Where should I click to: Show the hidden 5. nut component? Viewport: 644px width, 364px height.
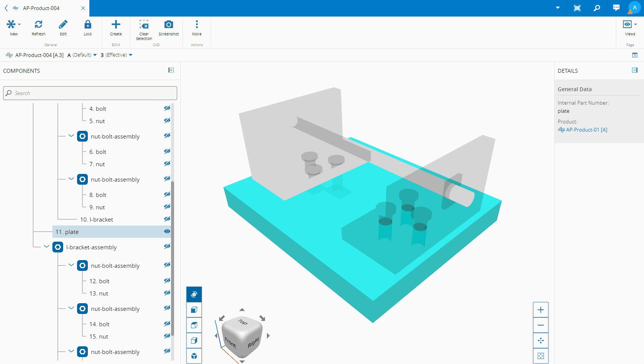point(167,120)
